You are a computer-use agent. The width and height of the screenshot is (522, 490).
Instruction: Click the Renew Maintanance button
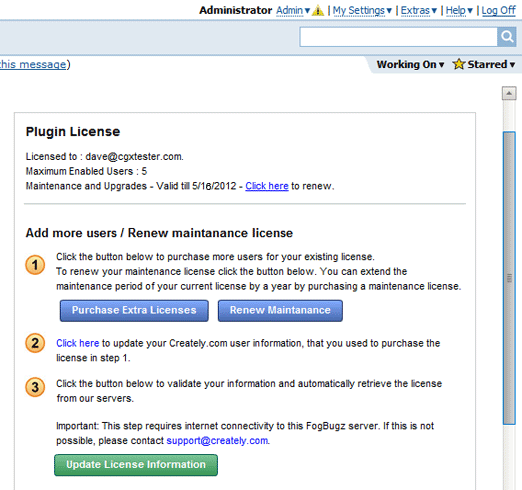coord(280,310)
